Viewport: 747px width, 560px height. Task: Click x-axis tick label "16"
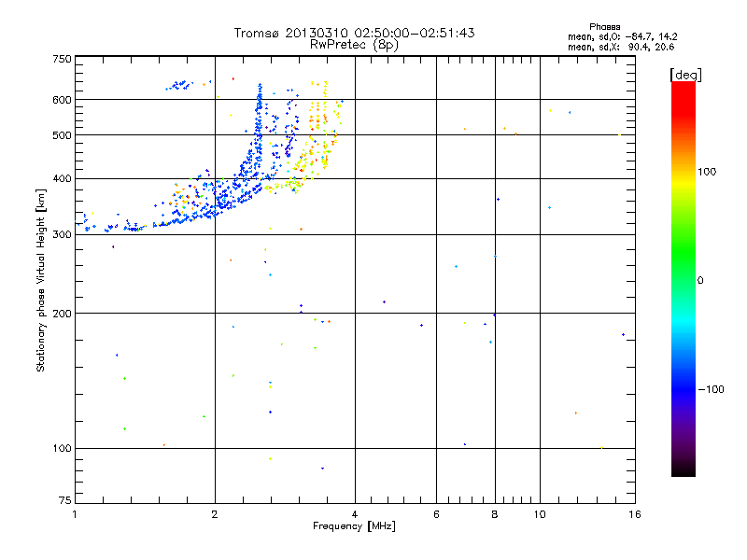click(635, 514)
